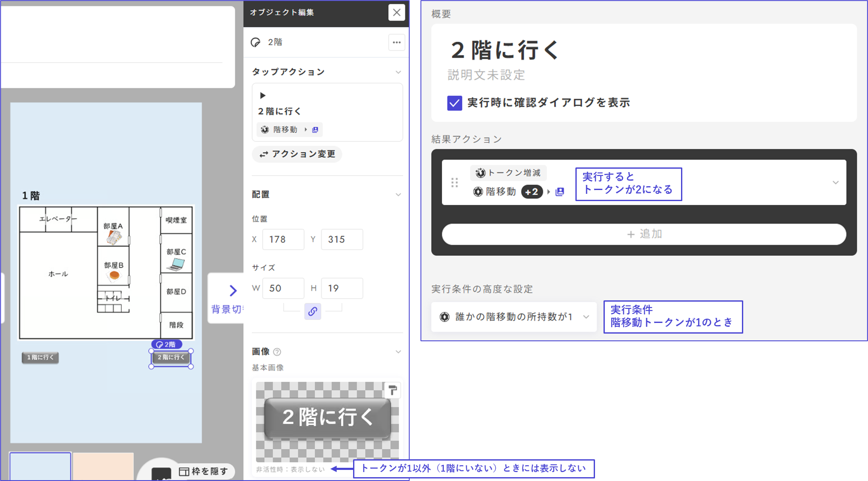Click the 枠を隠す button
The image size is (868, 481).
click(204, 471)
